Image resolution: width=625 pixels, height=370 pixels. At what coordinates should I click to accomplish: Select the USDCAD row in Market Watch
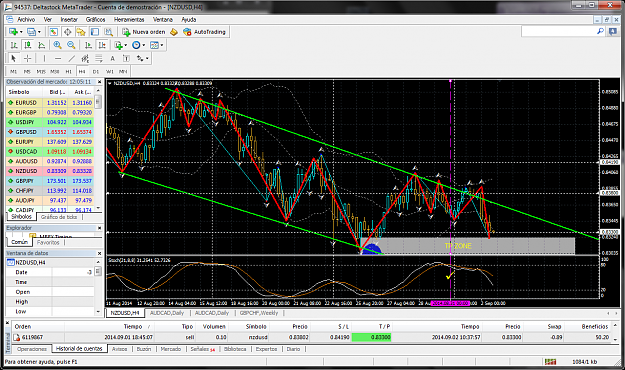click(50, 152)
